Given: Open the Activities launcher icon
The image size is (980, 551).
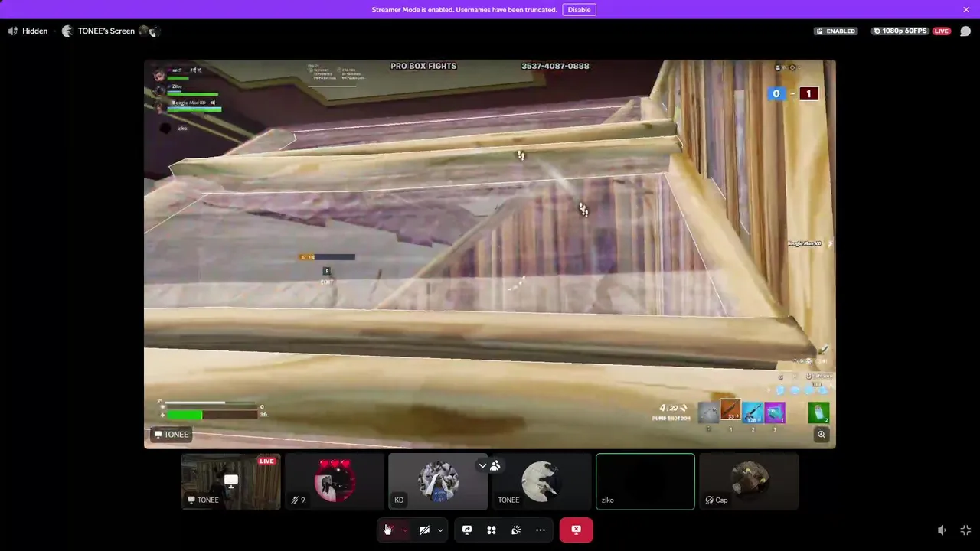Looking at the screenshot, I should pyautogui.click(x=492, y=530).
